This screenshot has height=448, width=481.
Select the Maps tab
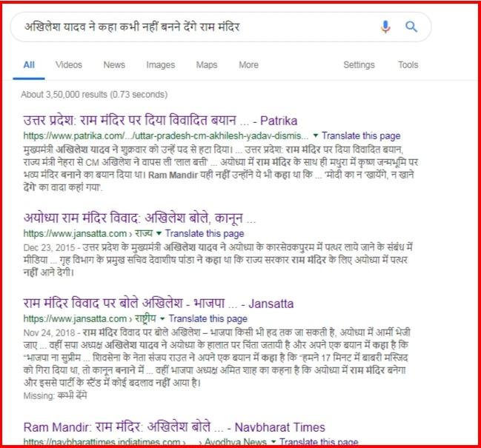[207, 65]
